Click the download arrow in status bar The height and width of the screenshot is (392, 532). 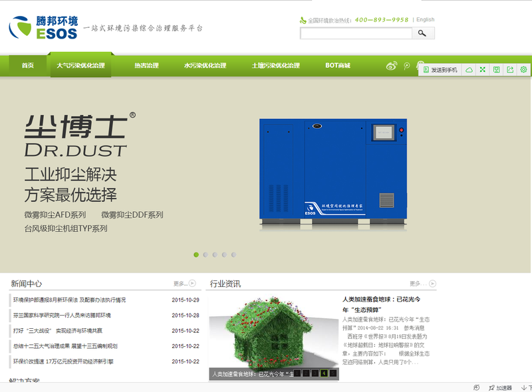524,388
